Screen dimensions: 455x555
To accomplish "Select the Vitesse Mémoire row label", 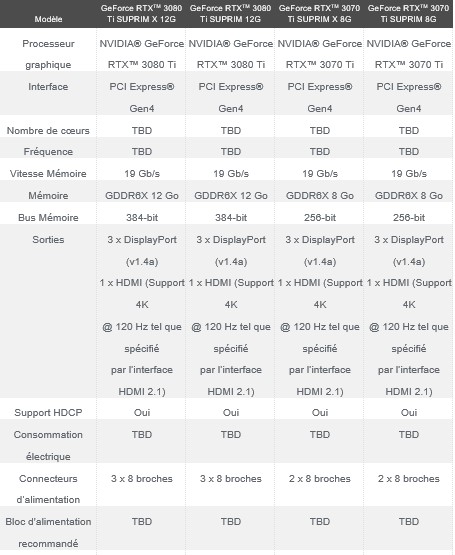I will click(48, 173).
